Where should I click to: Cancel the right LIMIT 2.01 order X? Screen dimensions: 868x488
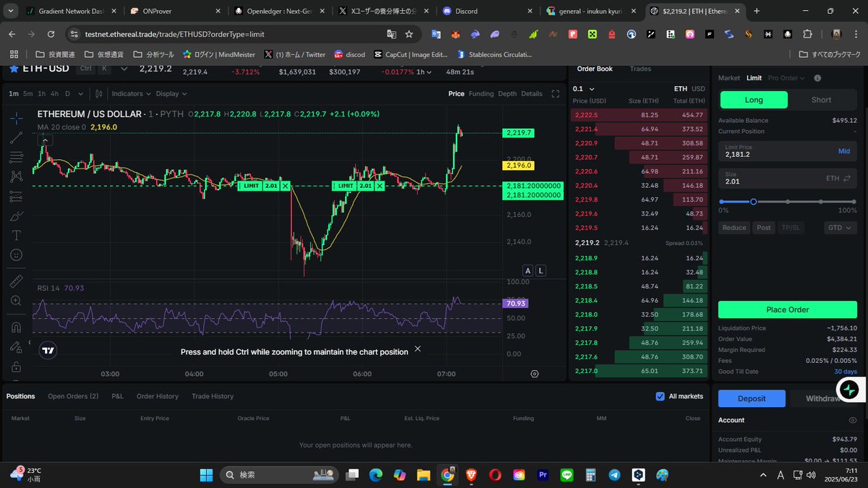380,186
